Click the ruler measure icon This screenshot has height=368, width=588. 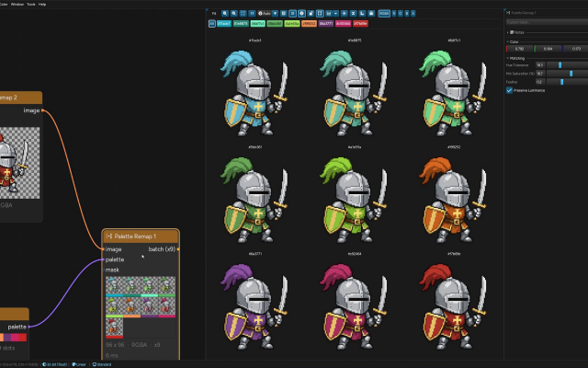click(x=362, y=14)
